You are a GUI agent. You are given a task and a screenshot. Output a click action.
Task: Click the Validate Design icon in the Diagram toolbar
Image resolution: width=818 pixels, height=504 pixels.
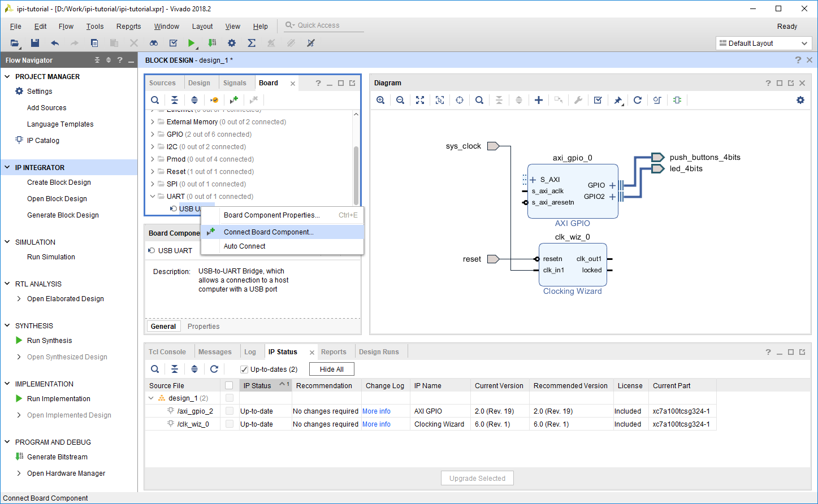(x=598, y=100)
